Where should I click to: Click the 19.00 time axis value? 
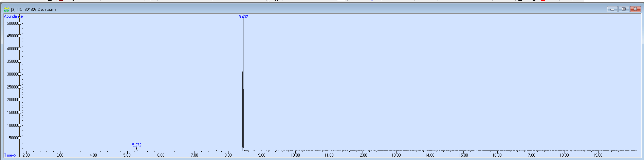click(x=597, y=155)
